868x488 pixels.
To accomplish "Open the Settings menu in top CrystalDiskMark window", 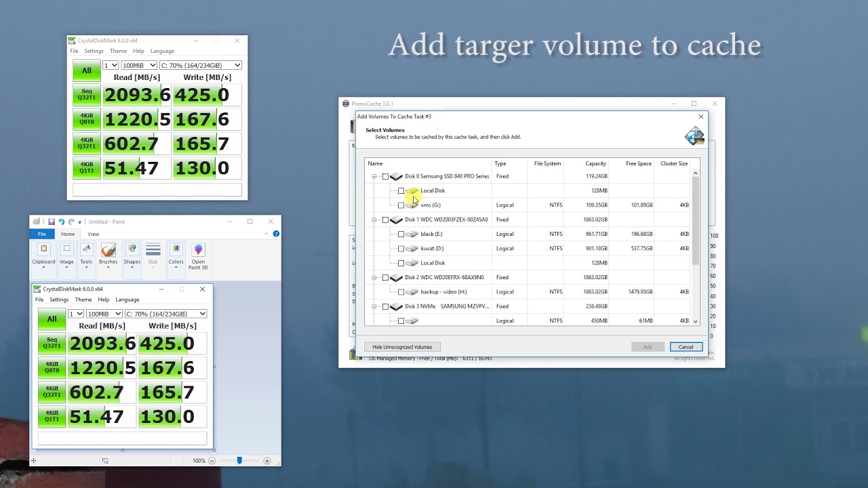I will pyautogui.click(x=94, y=51).
